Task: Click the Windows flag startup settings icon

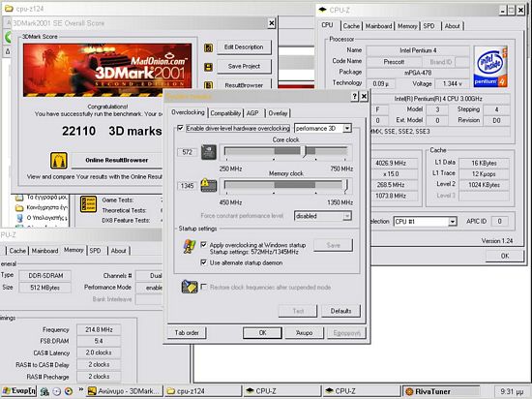Action: pos(190,247)
